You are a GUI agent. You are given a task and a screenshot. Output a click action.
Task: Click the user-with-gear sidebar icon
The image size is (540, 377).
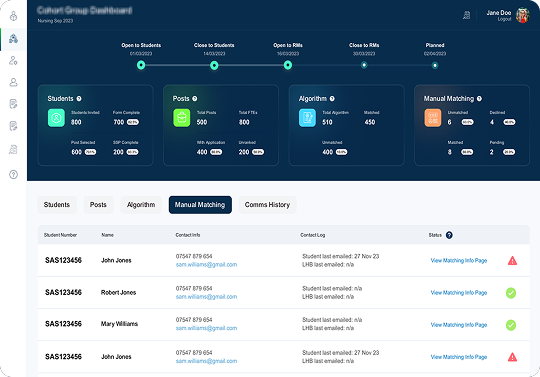point(13,61)
